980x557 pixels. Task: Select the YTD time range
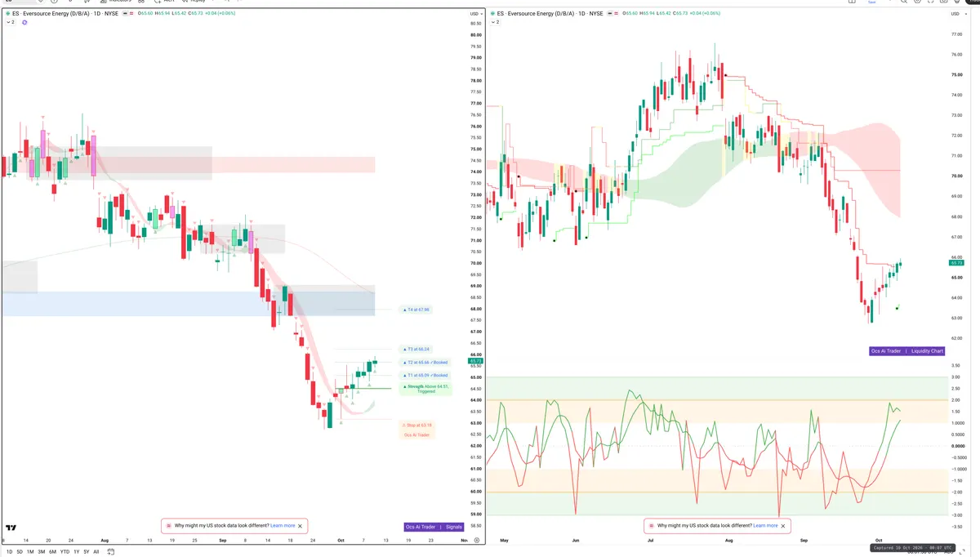click(x=65, y=551)
